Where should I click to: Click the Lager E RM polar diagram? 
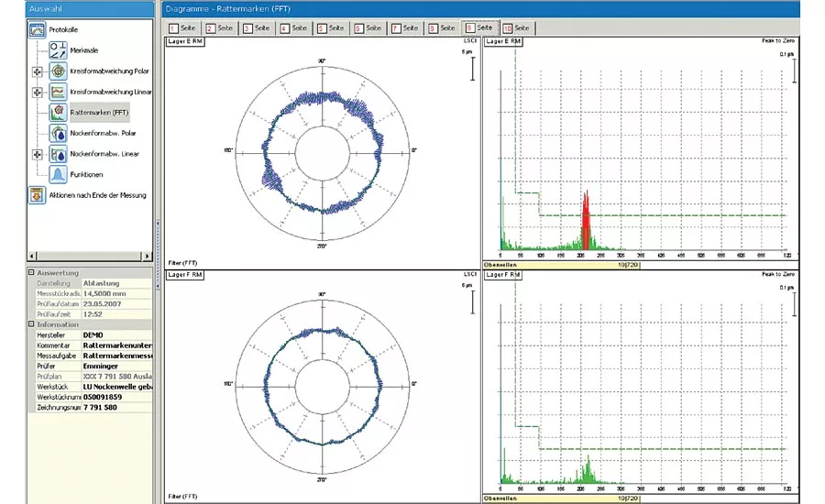(322, 153)
